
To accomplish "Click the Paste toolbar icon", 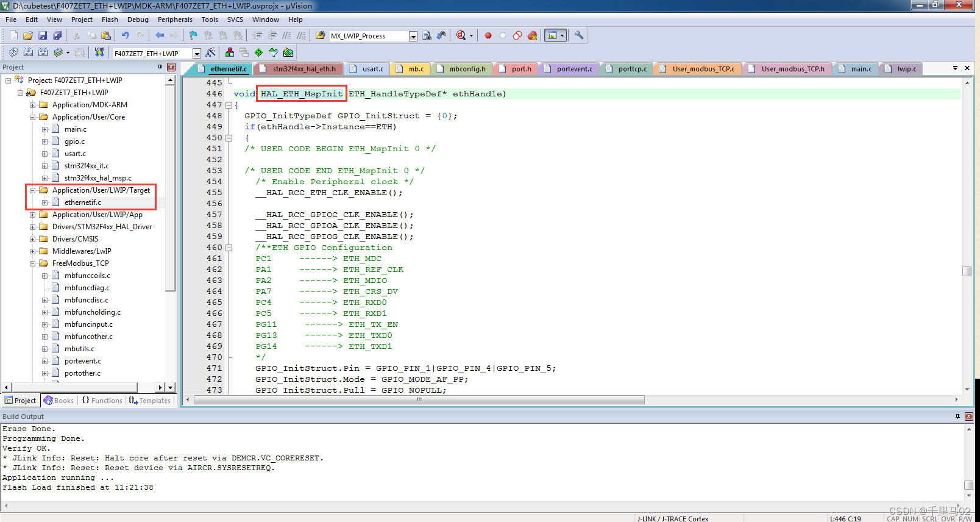I will point(106,35).
